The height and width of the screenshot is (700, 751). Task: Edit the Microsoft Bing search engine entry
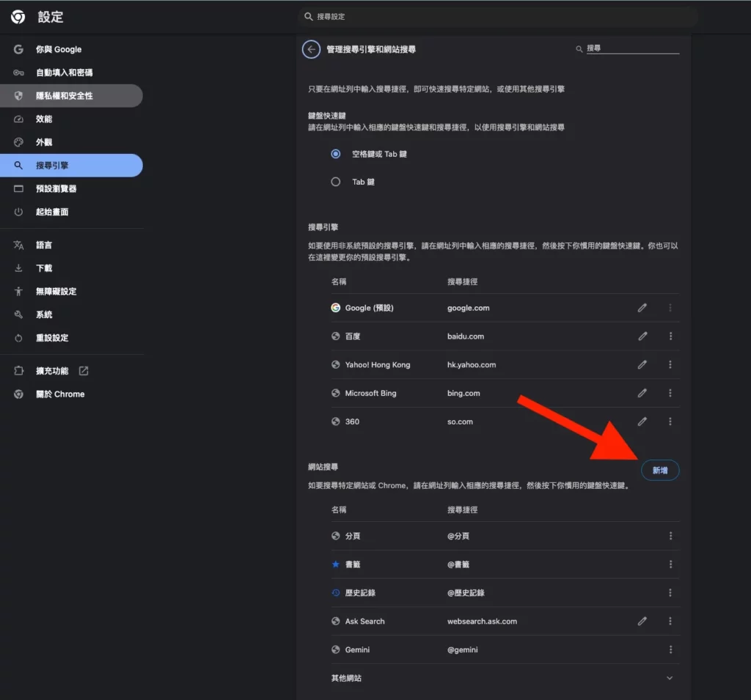tap(642, 394)
